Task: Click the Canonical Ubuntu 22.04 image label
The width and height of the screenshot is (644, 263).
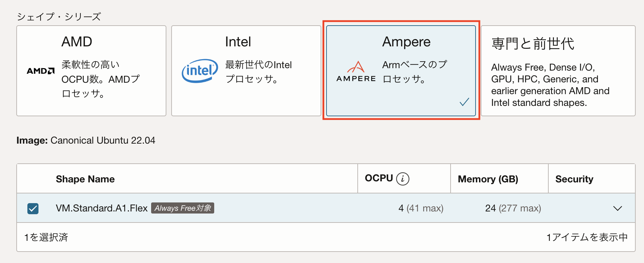Action: 103,140
